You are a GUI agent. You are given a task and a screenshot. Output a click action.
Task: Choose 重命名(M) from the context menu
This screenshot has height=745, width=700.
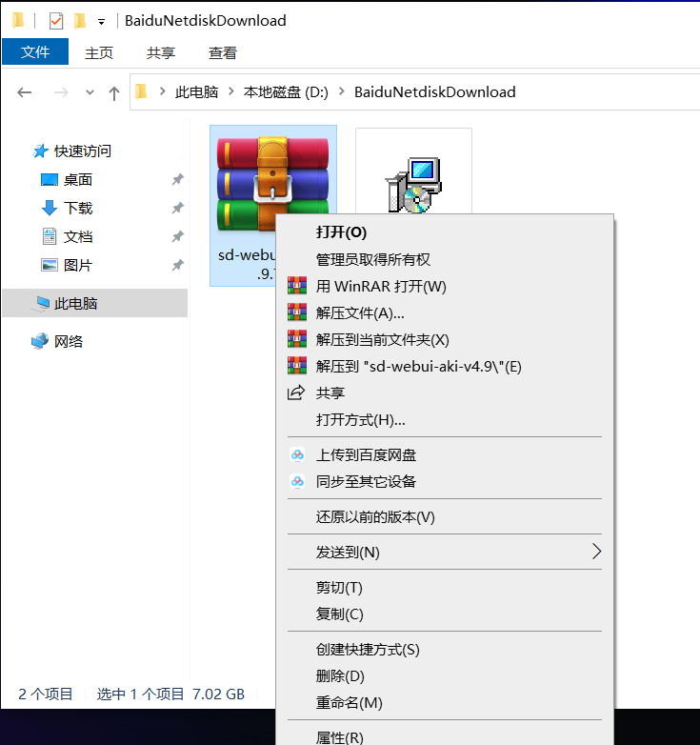(445, 703)
